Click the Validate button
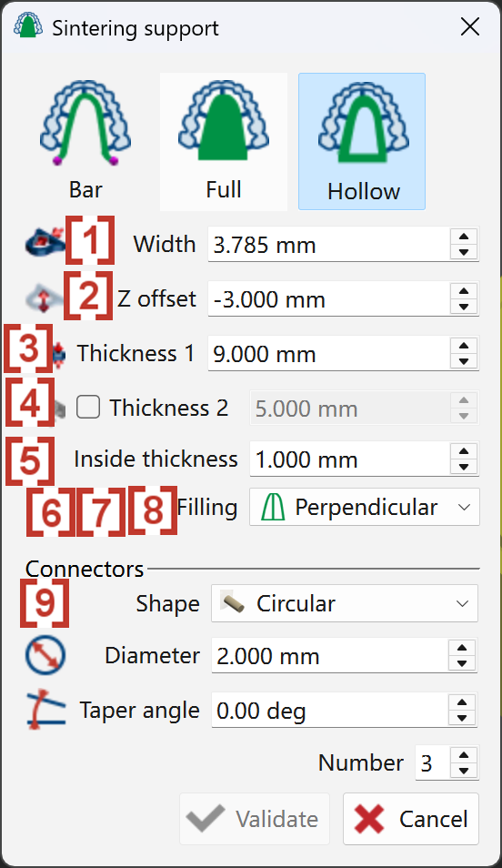 click(255, 819)
